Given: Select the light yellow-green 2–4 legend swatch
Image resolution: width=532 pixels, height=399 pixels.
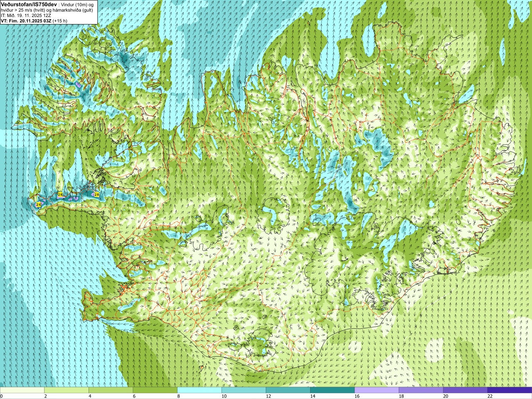Looking at the screenshot, I should [x=66, y=390].
